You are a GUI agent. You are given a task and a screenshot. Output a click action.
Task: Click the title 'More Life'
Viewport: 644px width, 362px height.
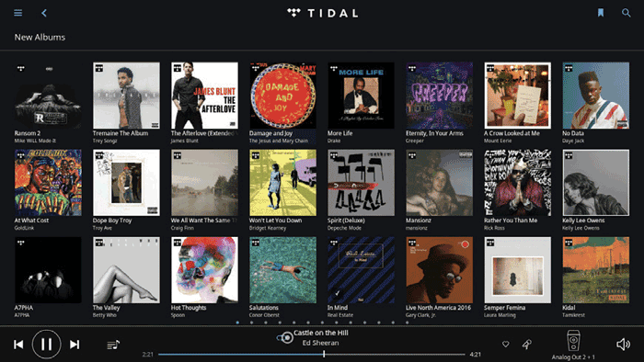point(339,133)
